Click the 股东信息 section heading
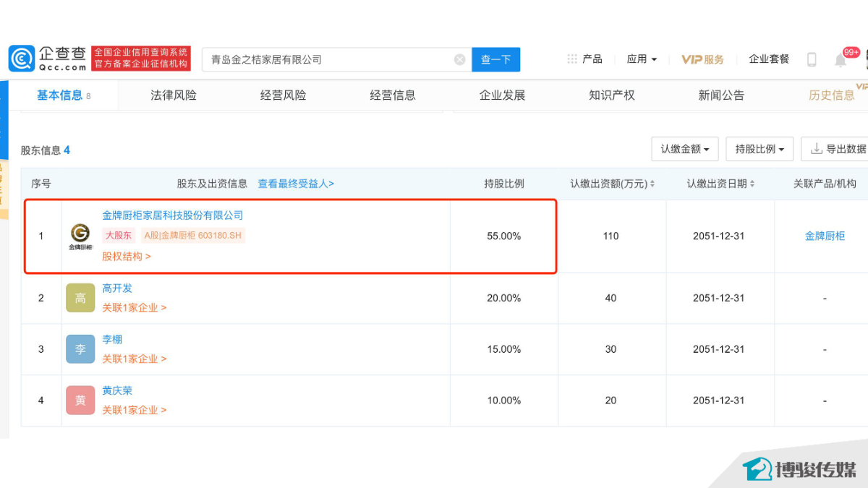This screenshot has height=488, width=868. (x=46, y=150)
